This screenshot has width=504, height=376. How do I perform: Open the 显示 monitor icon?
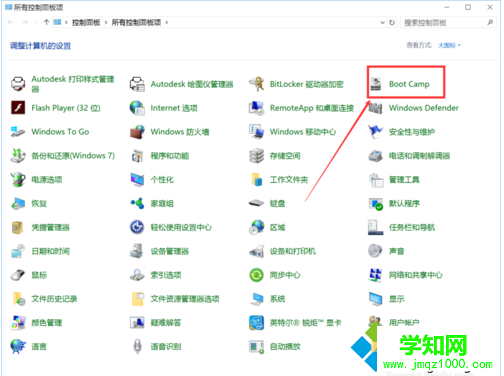click(x=376, y=299)
